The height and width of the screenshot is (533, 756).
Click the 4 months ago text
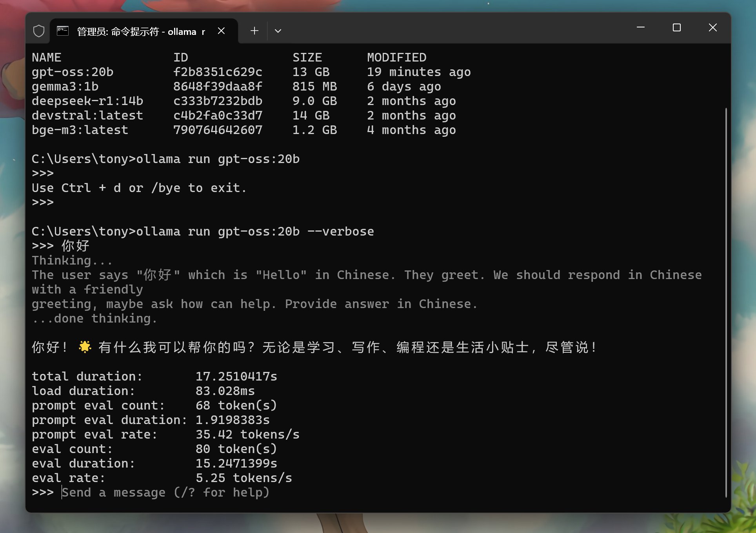pyautogui.click(x=411, y=130)
